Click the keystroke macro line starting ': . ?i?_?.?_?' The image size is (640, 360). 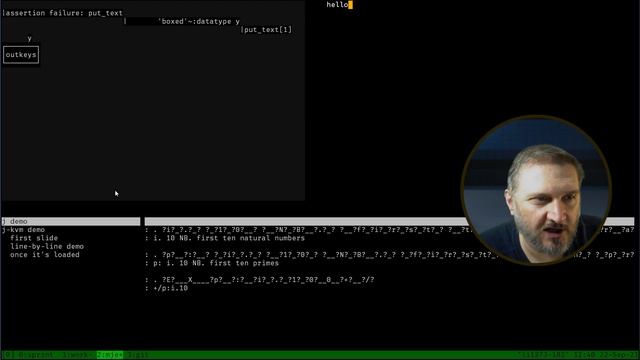(389, 230)
